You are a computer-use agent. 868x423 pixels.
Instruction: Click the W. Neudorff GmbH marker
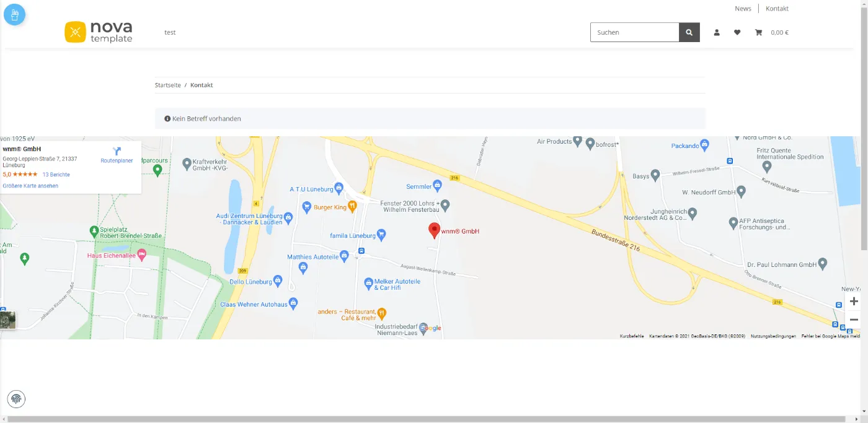pos(741,191)
